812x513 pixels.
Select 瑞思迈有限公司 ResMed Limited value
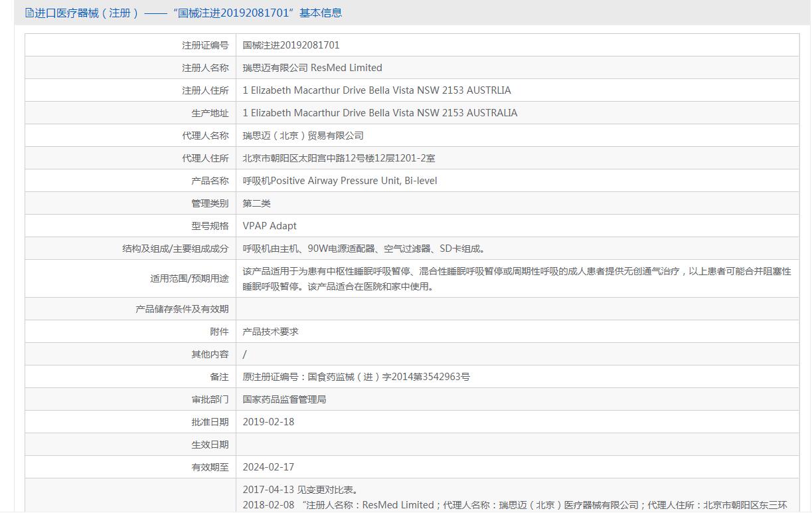coord(313,68)
